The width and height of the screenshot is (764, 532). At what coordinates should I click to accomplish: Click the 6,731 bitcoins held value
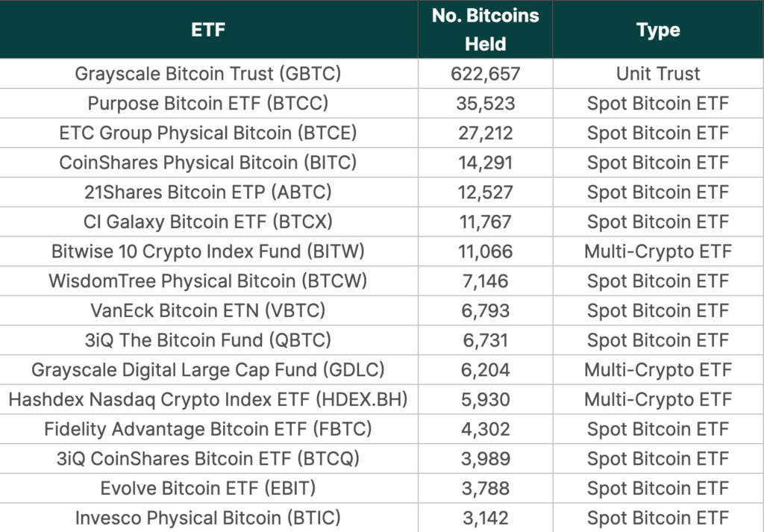pyautogui.click(x=485, y=340)
